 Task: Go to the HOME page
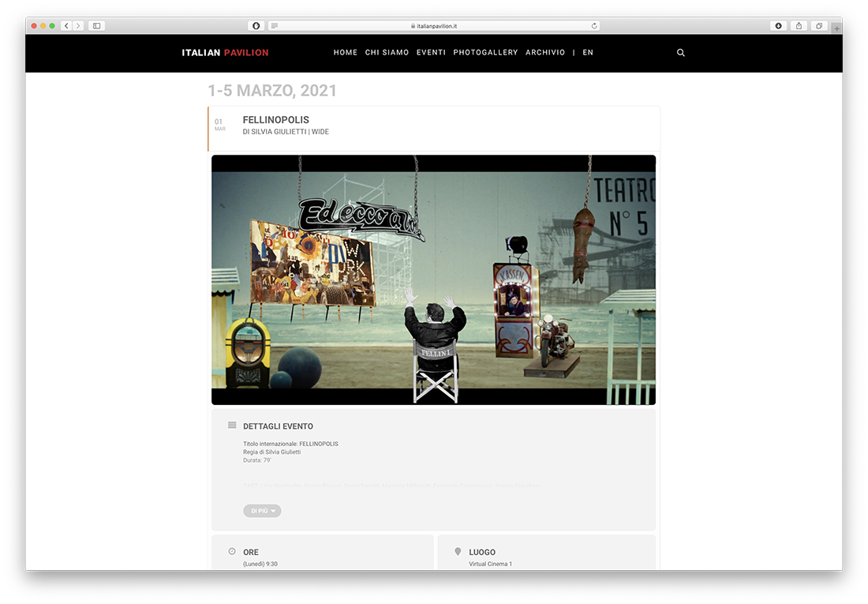coord(346,53)
